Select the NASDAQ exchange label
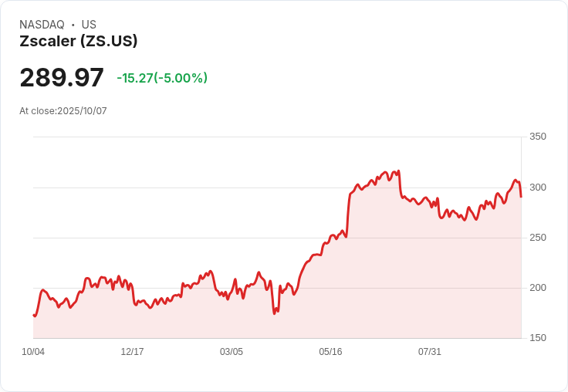This screenshot has width=568, height=392. point(42,25)
